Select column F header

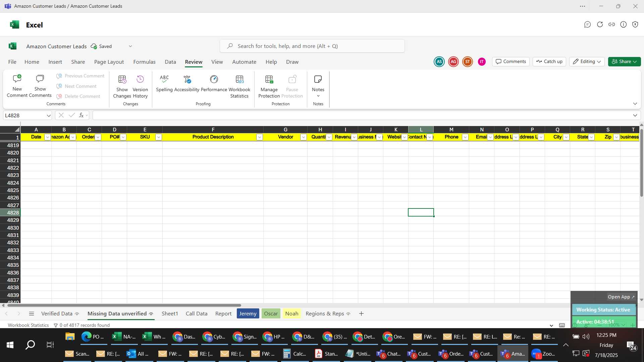[x=213, y=129]
